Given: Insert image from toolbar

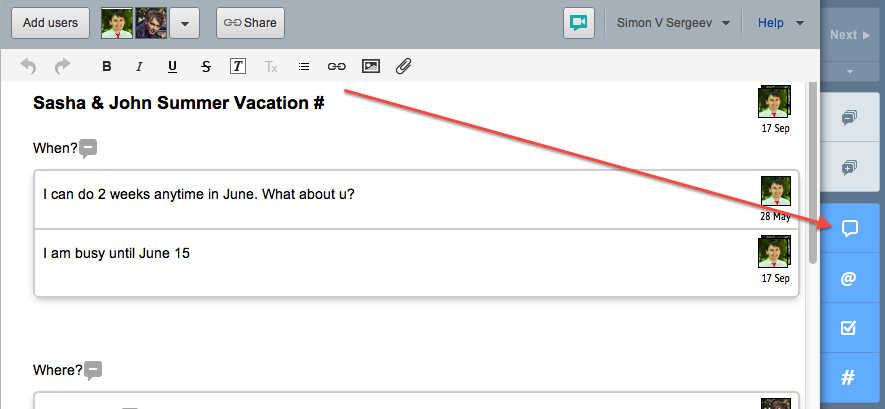Looking at the screenshot, I should coord(370,67).
